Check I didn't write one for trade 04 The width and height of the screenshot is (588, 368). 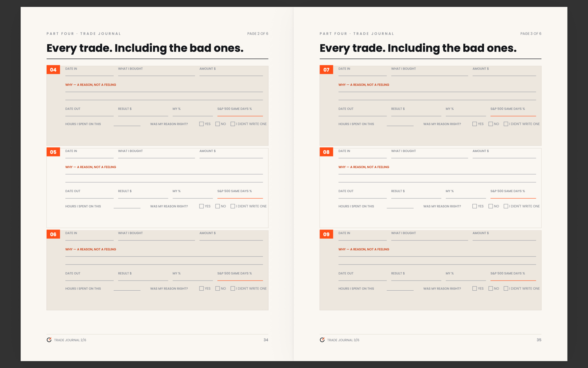(x=233, y=124)
